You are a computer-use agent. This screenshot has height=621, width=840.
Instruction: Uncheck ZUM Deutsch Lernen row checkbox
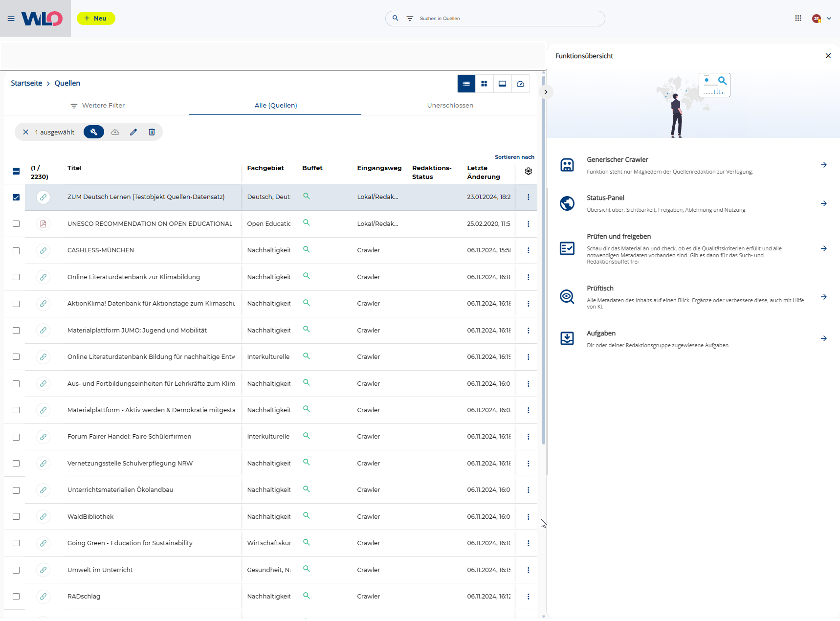pos(16,197)
